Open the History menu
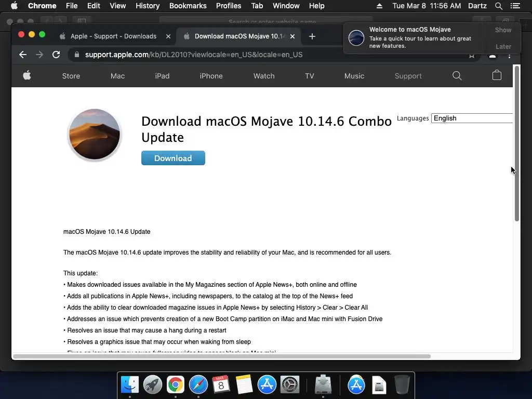 click(x=148, y=6)
